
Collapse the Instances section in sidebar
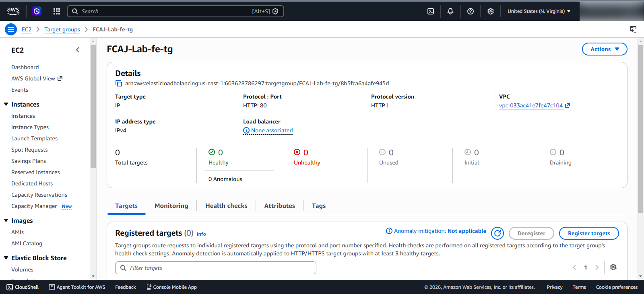6,104
